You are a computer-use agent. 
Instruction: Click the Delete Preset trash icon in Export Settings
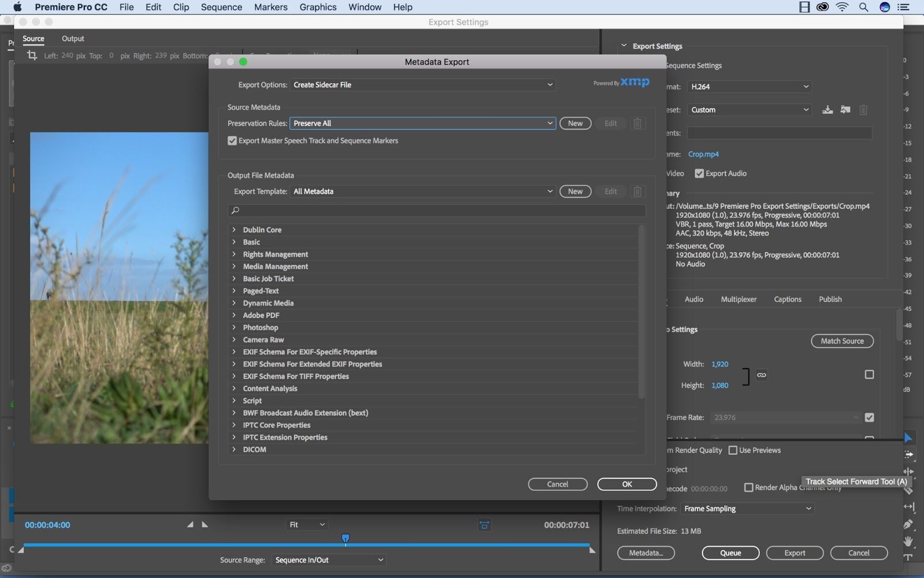(x=863, y=110)
